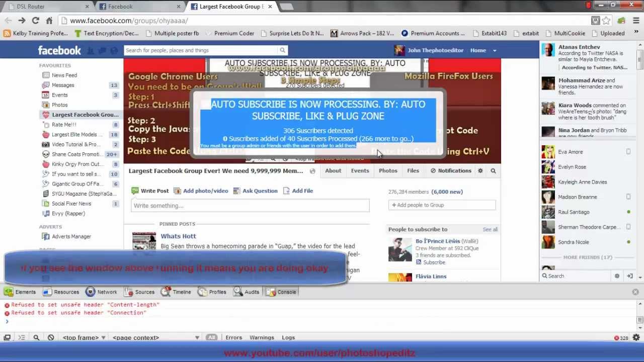Image resolution: width=644 pixels, height=362 pixels.
Task: Bookmark this page with the star
Action: (x=606, y=21)
